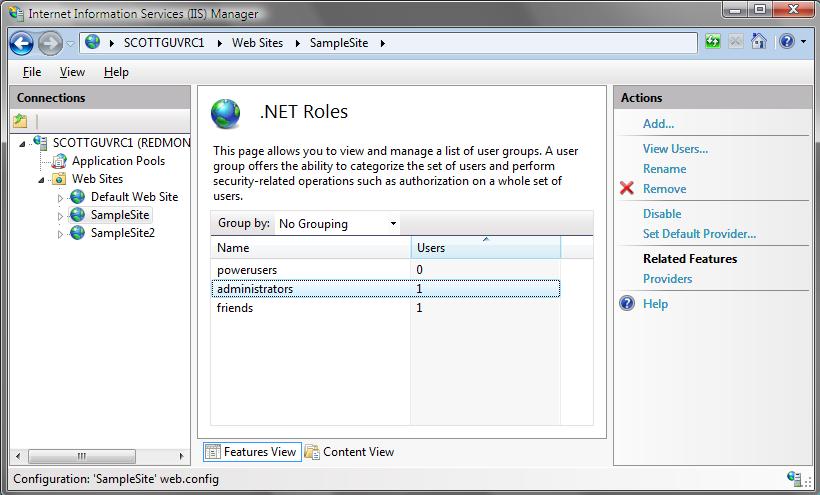Open the View menu

click(x=72, y=72)
